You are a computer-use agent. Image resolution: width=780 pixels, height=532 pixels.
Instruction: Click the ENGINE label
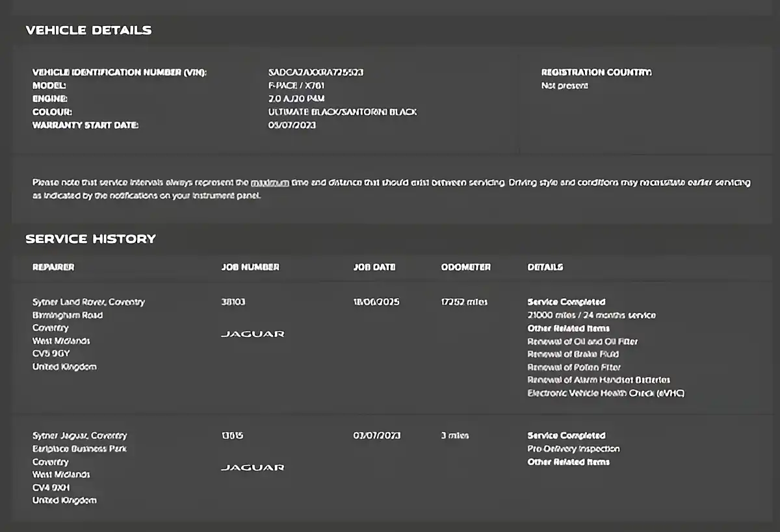[x=50, y=99]
